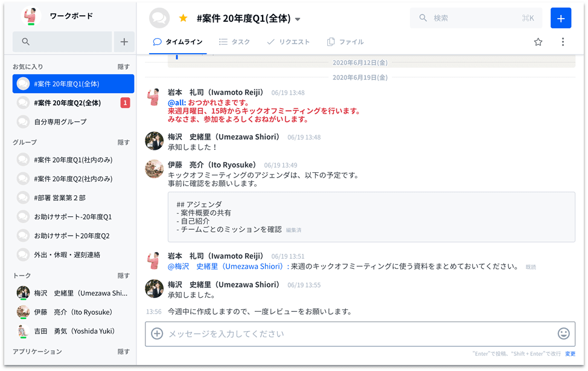This screenshot has height=371, width=588.
Task: Switch to the ファイル tab
Action: [x=345, y=42]
